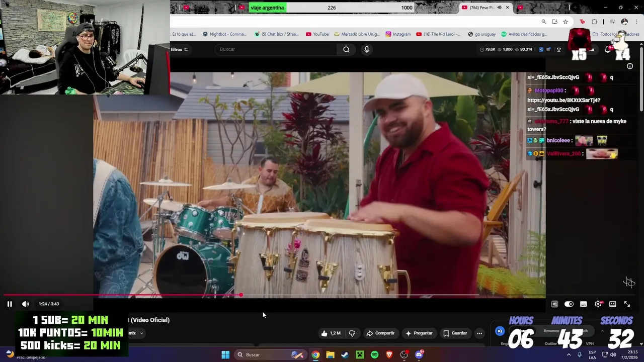644x362 pixels.
Task: Open Brave browser from the taskbar
Action: point(389,354)
